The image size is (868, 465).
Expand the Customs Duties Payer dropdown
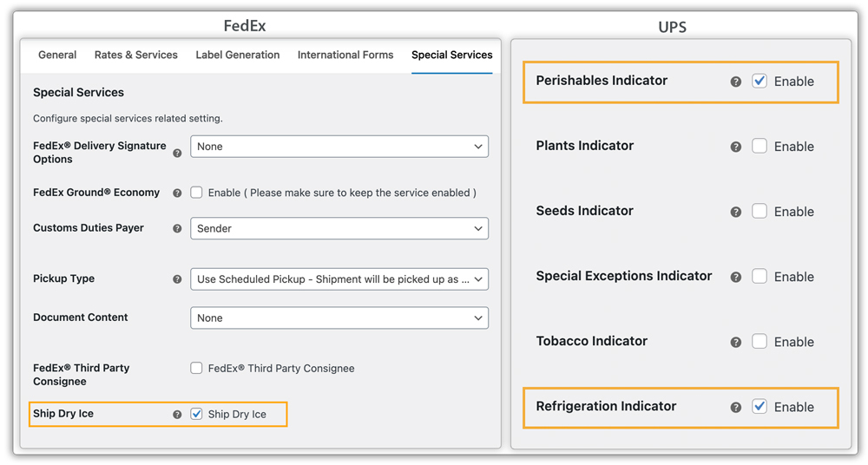(x=339, y=229)
